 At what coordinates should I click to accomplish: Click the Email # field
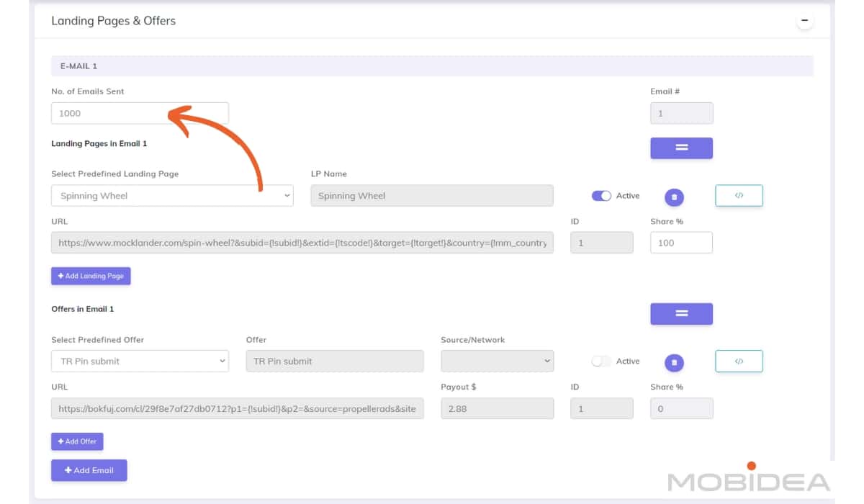[x=681, y=113]
